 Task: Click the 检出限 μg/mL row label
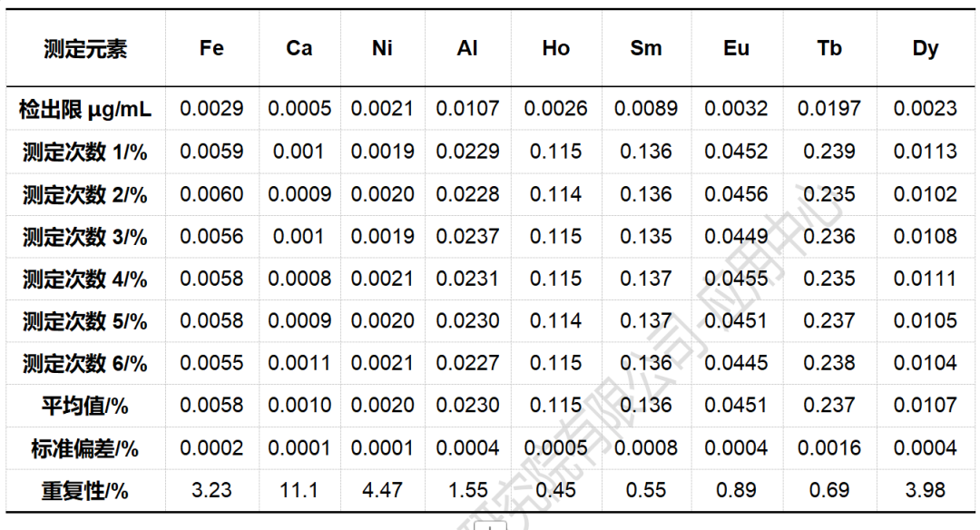pyautogui.click(x=85, y=111)
